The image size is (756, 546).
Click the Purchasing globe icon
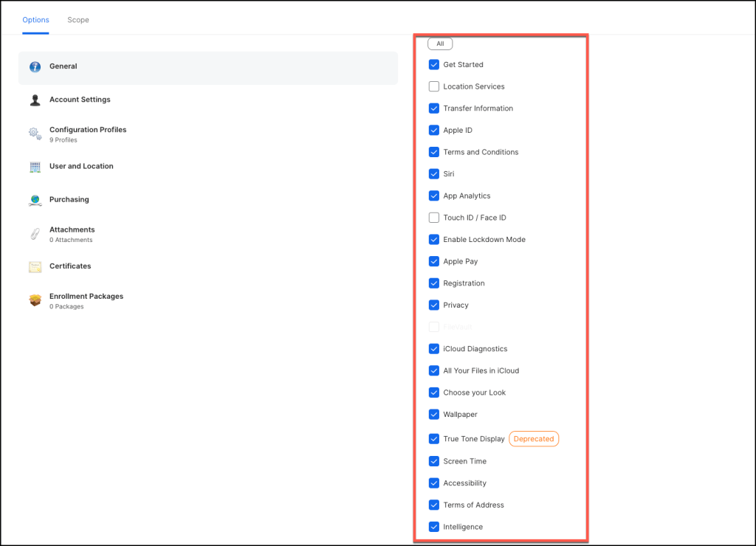point(35,200)
